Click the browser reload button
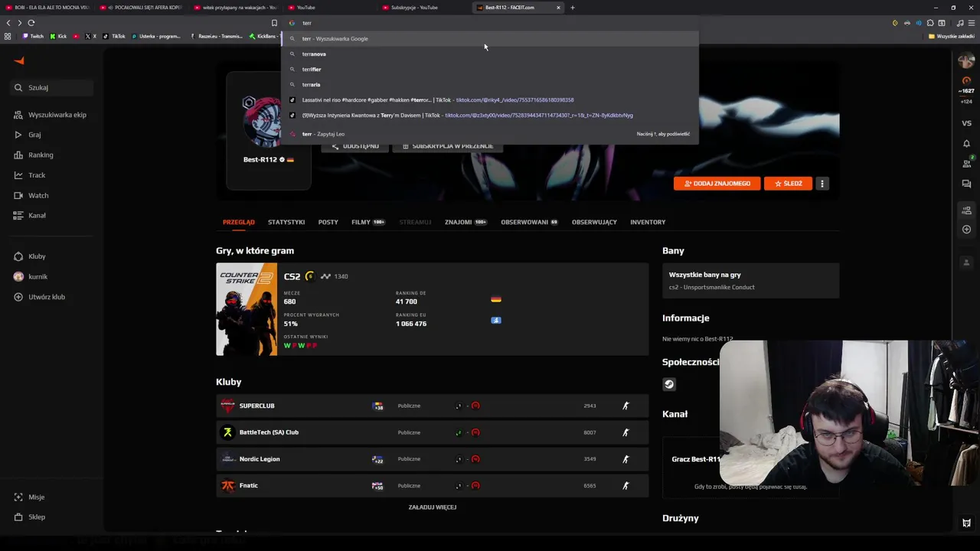 pos(31,23)
